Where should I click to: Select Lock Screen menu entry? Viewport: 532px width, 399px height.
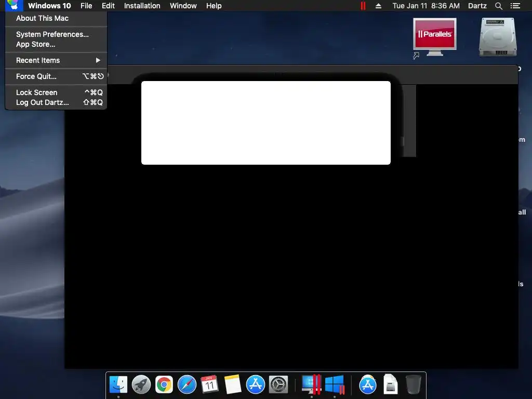(56, 92)
